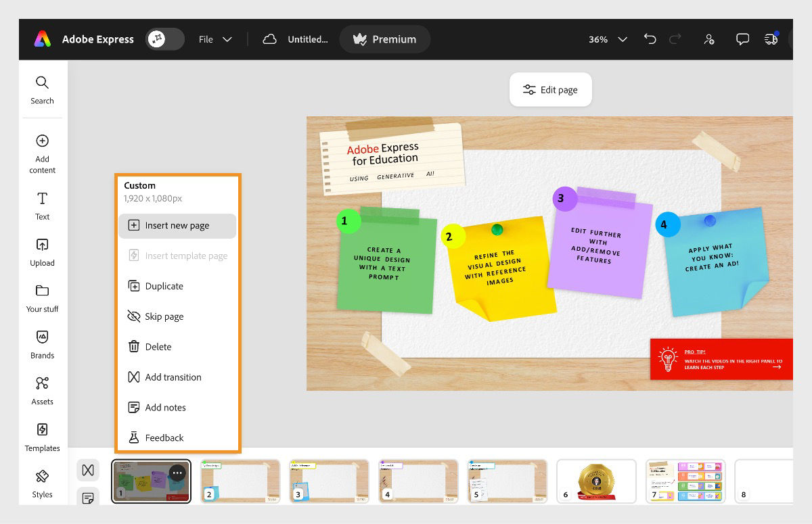Click the blue number 4 circle

click(667, 224)
